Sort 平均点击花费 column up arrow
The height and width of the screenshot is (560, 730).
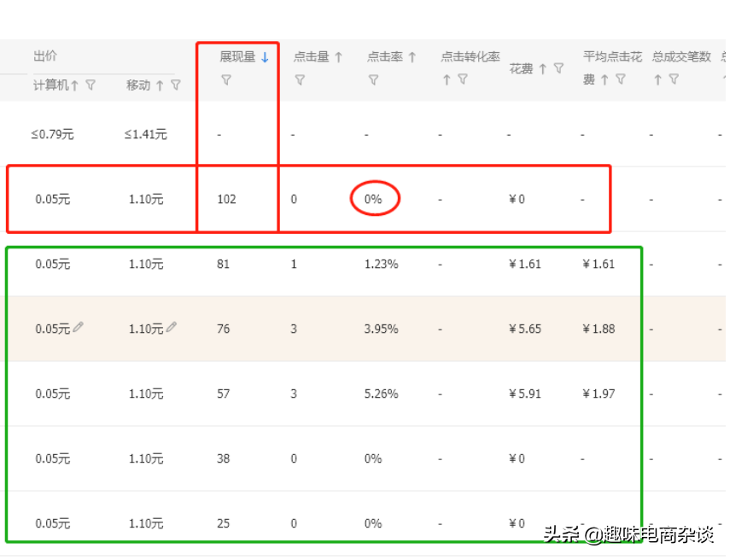coord(604,80)
